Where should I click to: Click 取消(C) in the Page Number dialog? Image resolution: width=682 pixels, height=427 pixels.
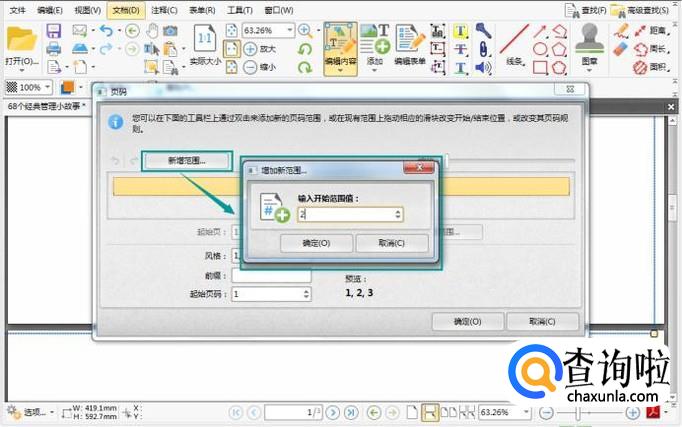tap(542, 322)
